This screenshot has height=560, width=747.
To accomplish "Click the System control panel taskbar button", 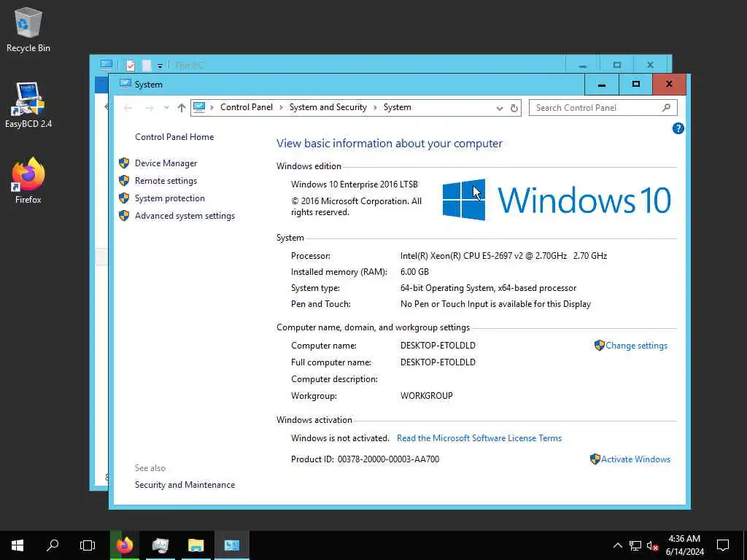I will tap(231, 545).
